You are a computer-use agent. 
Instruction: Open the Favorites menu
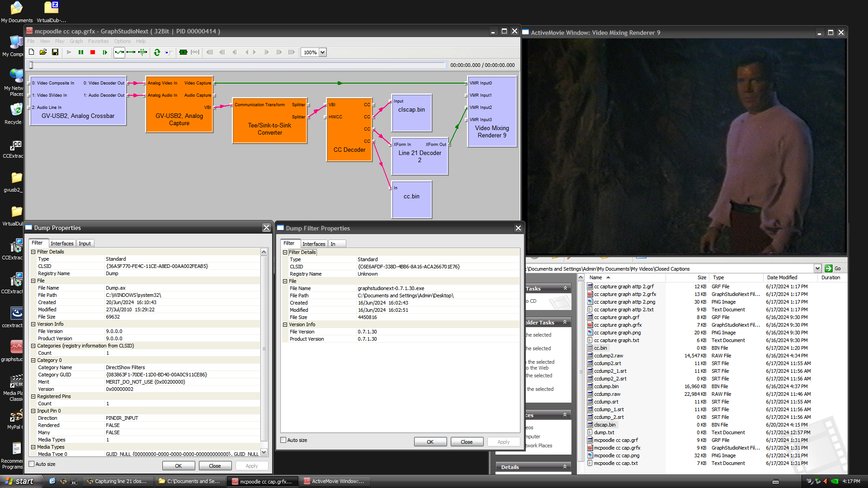click(98, 41)
